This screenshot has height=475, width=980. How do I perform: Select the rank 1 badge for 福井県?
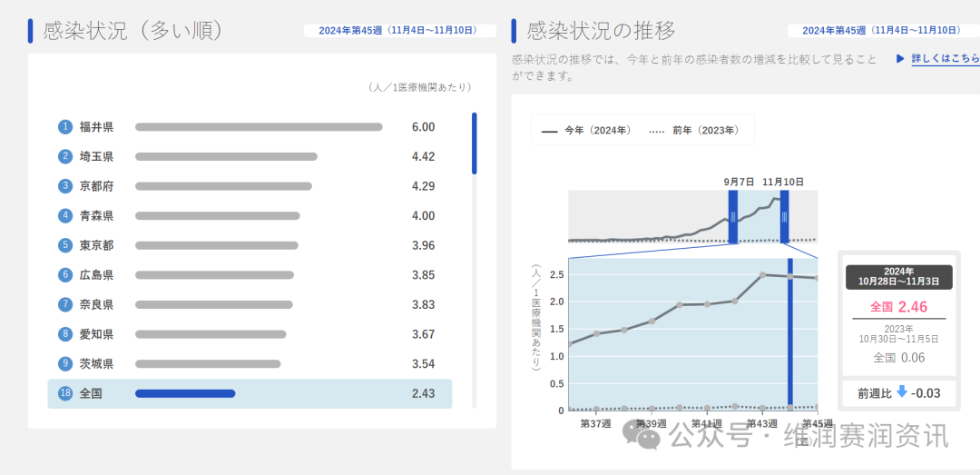(65, 127)
